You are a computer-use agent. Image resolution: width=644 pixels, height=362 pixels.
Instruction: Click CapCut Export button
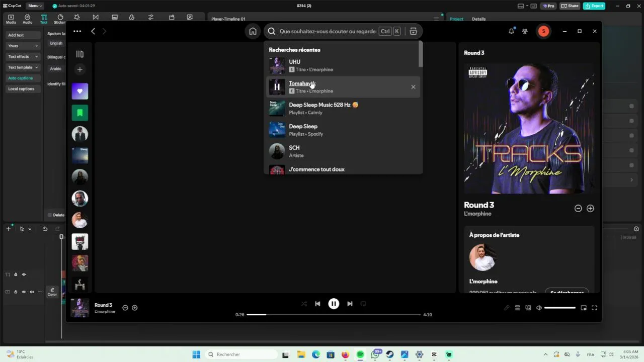coord(594,6)
